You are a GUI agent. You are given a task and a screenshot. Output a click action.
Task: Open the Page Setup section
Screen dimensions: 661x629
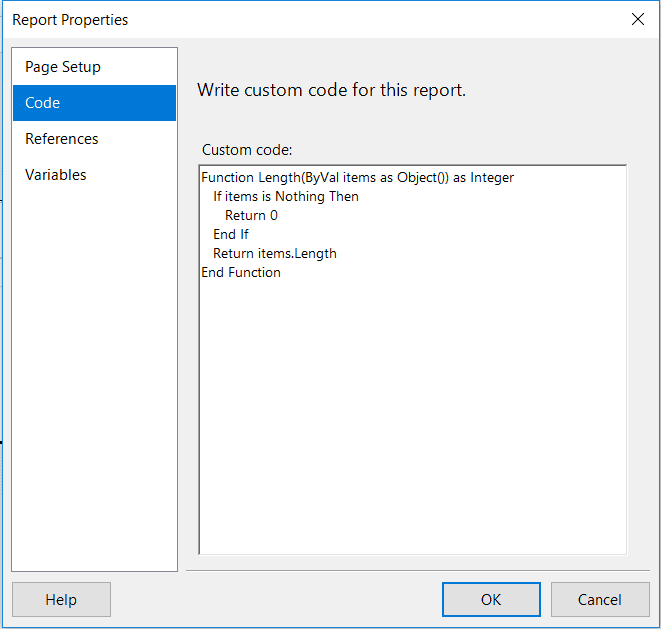[x=63, y=67]
